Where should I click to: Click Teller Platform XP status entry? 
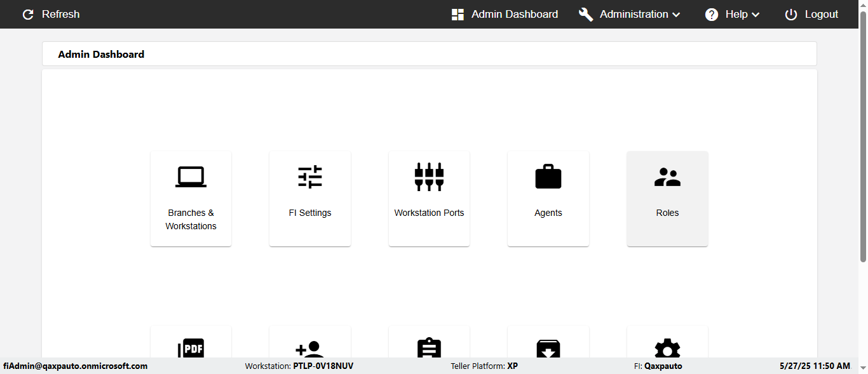pos(484,366)
